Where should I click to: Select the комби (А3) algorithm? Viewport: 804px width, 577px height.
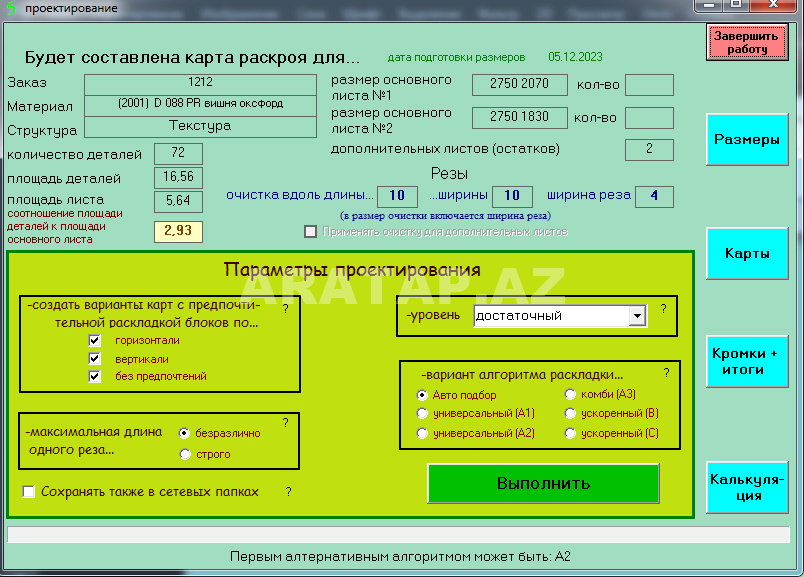(x=570, y=395)
